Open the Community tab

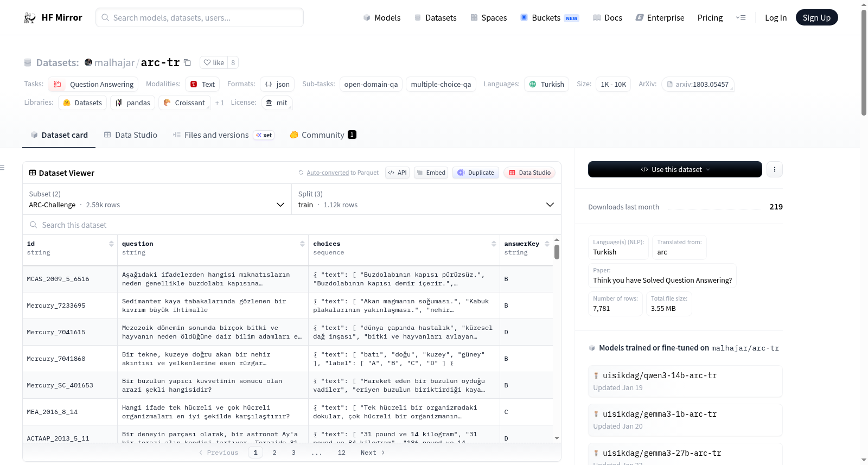[x=323, y=135]
